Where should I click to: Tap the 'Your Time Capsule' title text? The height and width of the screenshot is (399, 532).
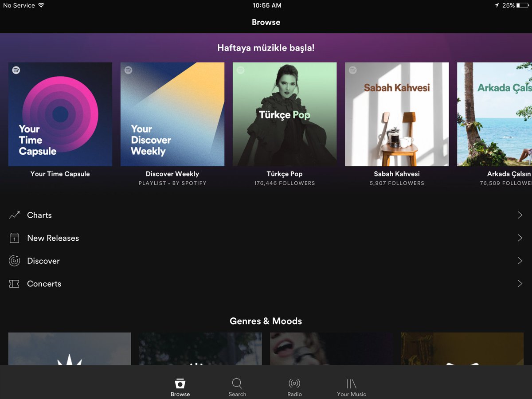[60, 174]
